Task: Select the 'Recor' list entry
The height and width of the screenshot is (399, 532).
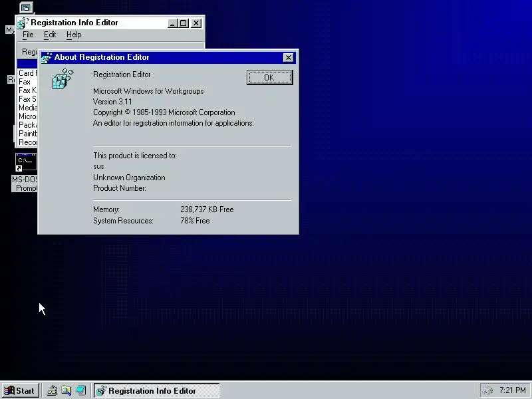Action: [x=28, y=142]
